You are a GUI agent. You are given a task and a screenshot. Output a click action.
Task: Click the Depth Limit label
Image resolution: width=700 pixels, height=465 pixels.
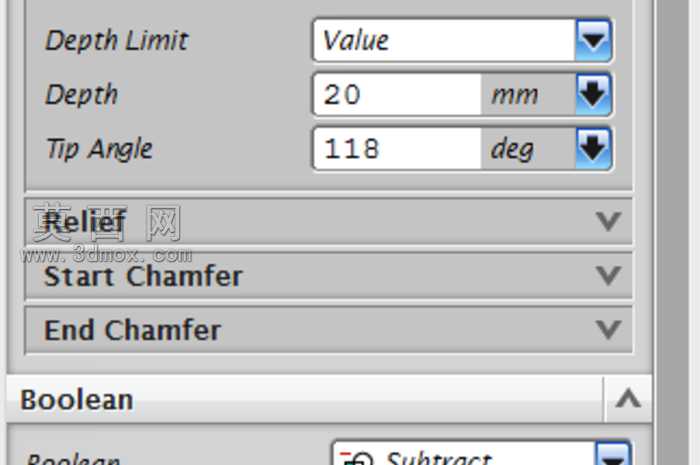click(117, 40)
